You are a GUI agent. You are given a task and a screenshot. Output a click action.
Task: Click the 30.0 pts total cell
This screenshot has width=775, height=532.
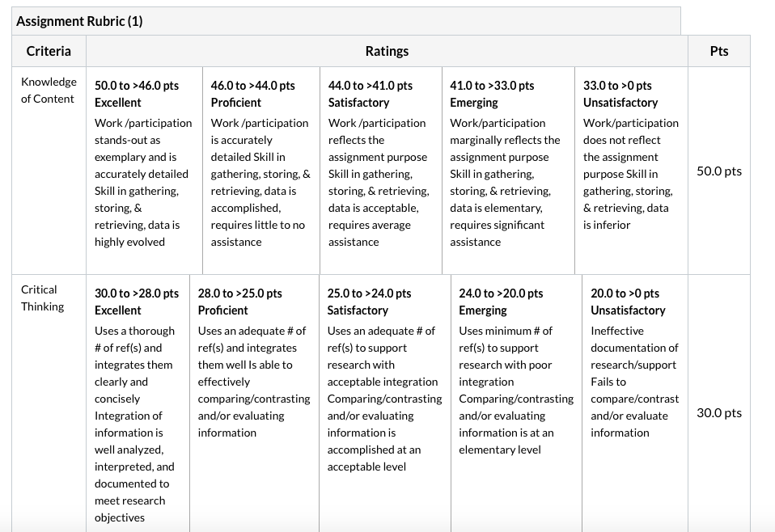tap(719, 412)
